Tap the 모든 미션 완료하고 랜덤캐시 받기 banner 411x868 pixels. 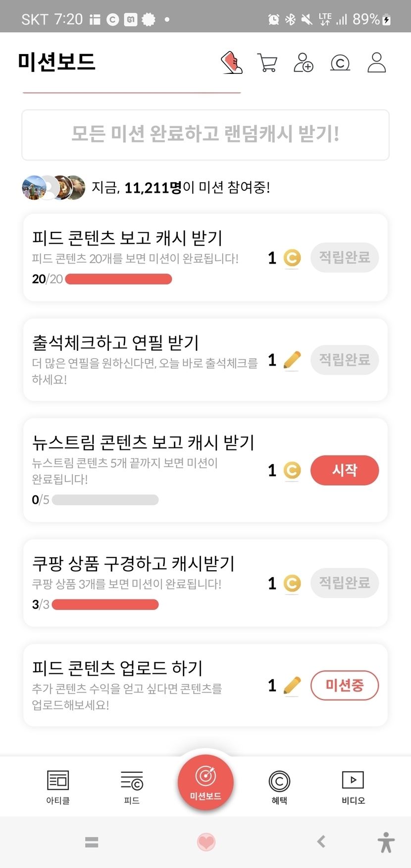pos(205,135)
